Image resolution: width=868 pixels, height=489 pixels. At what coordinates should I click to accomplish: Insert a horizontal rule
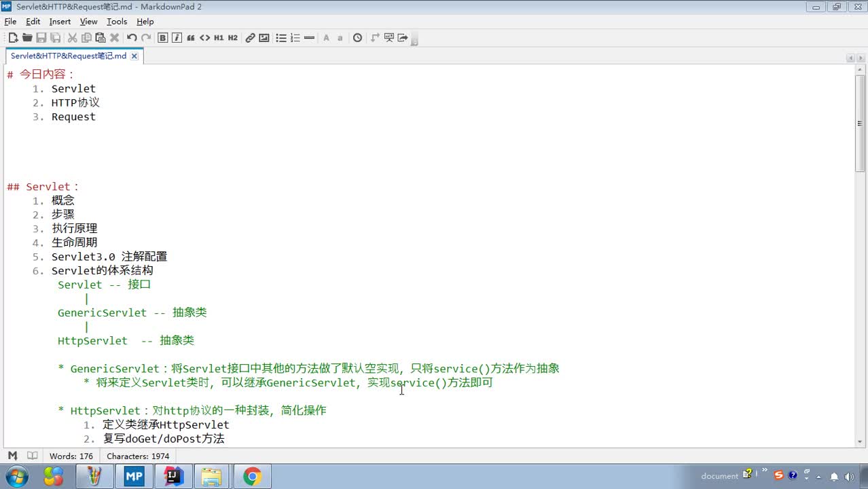pyautogui.click(x=310, y=38)
